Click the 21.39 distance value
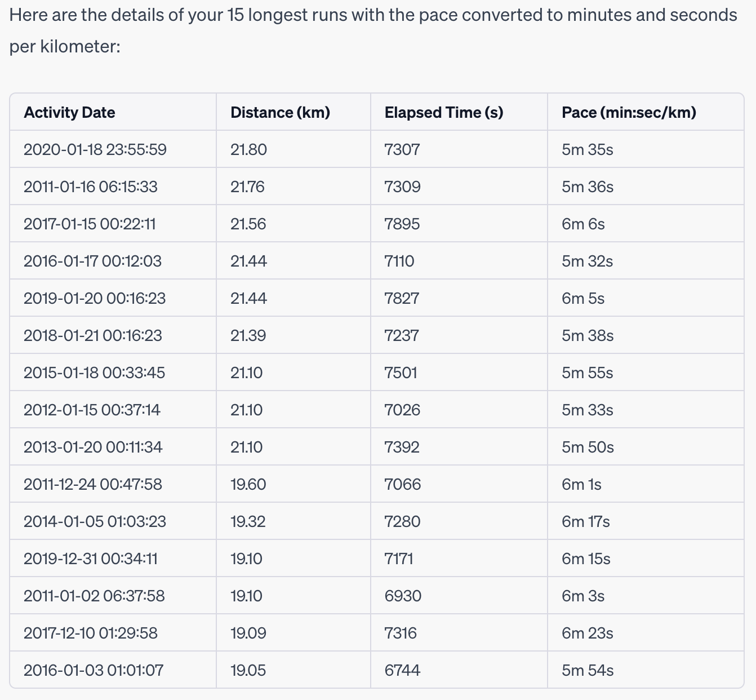The height and width of the screenshot is (700, 756). 248,336
